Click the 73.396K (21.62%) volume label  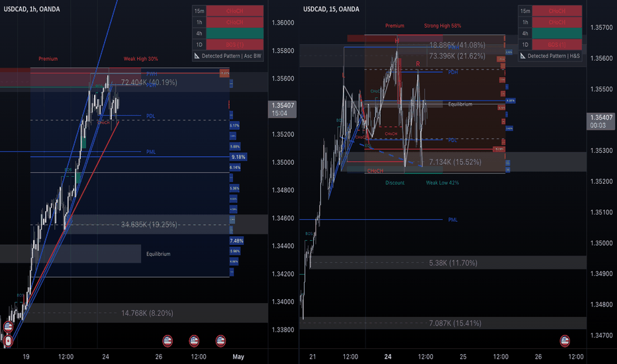click(x=457, y=56)
